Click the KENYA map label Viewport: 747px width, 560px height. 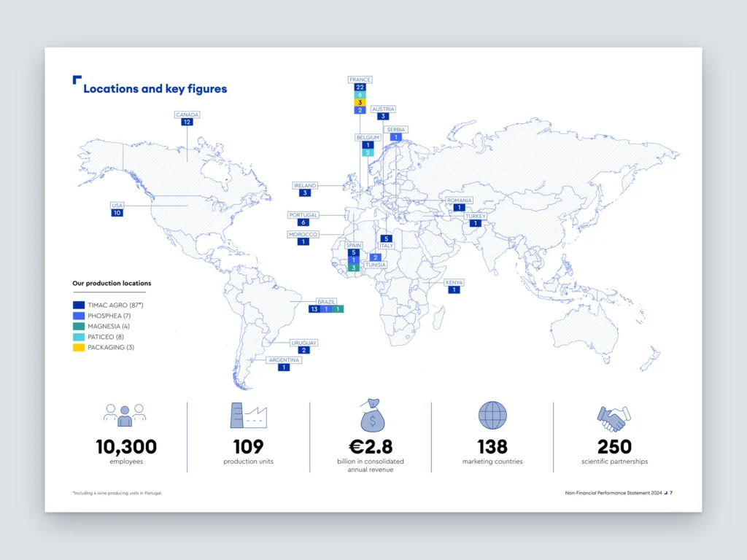[454, 282]
